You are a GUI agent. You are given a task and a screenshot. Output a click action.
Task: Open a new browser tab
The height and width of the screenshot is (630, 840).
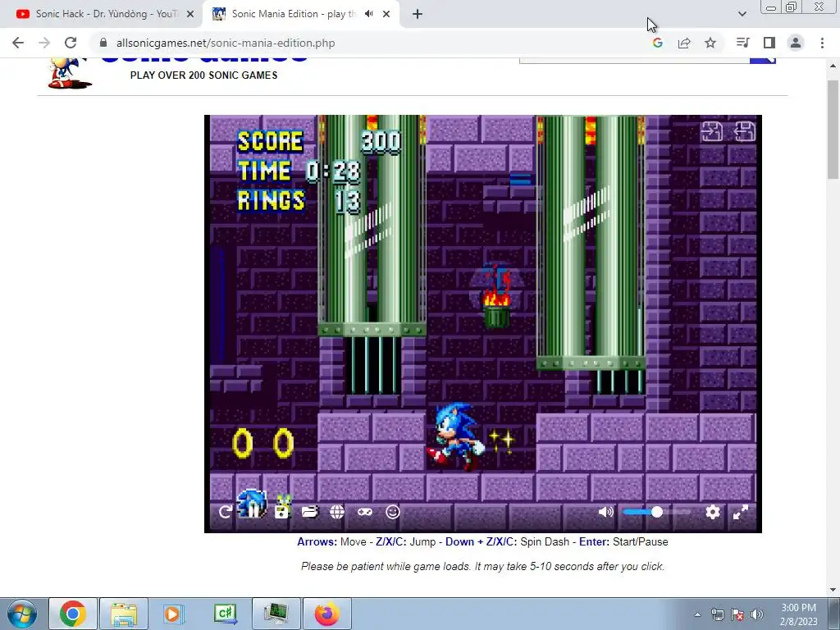pos(418,15)
